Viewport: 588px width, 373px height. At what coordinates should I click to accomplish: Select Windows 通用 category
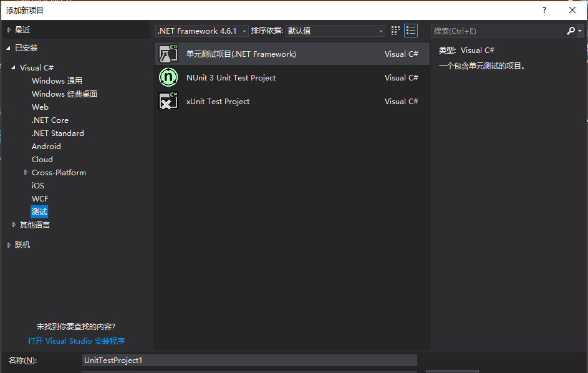(x=57, y=80)
